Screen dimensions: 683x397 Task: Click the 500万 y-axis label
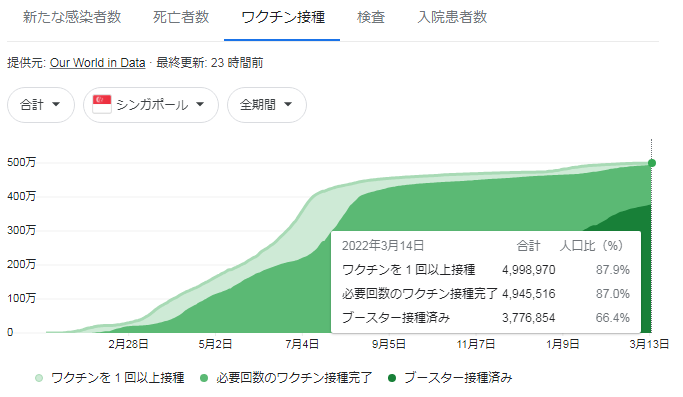coord(21,163)
